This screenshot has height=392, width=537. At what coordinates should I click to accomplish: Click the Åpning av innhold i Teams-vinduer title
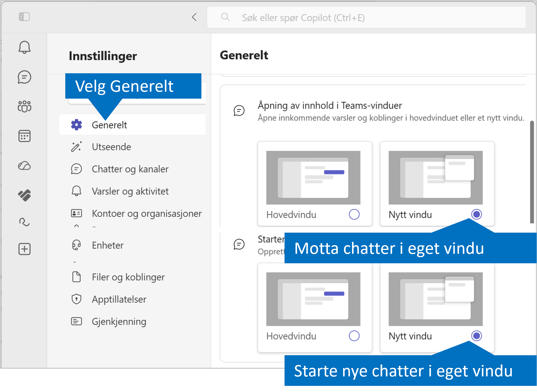pyautogui.click(x=330, y=106)
